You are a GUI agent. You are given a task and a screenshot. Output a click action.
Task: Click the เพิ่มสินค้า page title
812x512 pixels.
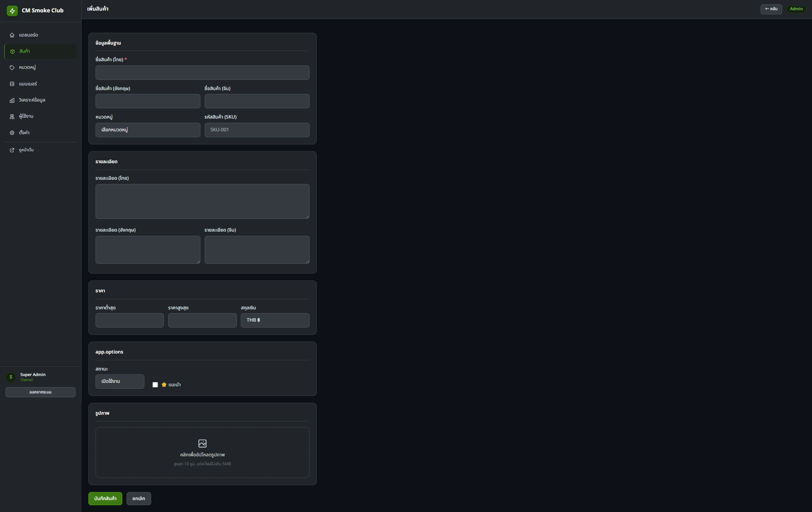pyautogui.click(x=98, y=9)
